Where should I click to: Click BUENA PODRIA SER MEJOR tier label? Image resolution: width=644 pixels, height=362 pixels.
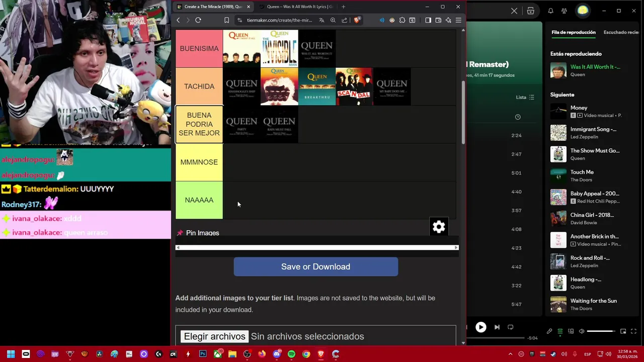tap(199, 124)
